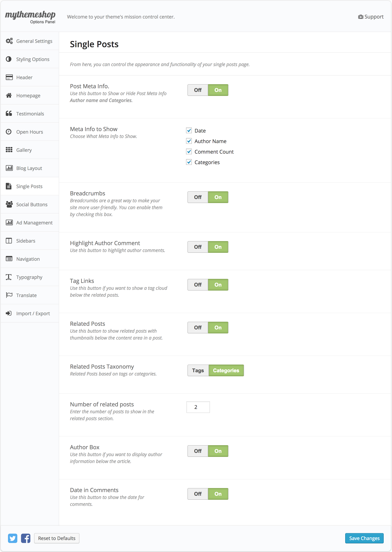Click the Typography icon in sidebar
The width and height of the screenshot is (392, 552).
[x=9, y=277]
